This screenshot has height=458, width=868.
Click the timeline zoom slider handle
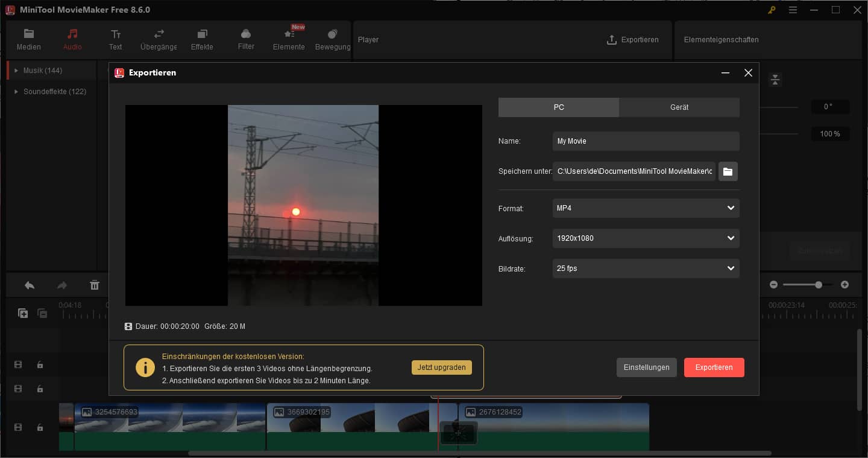[x=819, y=285]
